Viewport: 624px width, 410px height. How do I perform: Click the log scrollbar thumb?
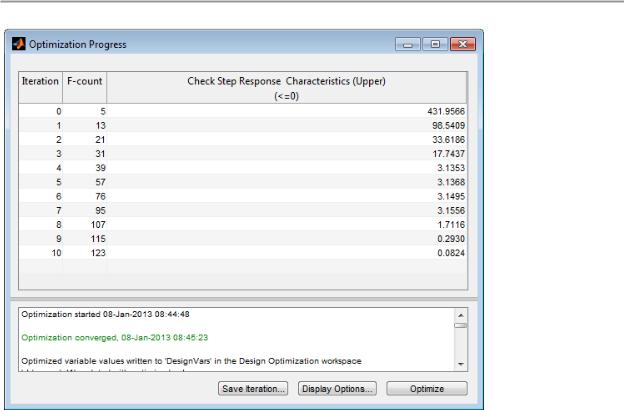pyautogui.click(x=461, y=326)
